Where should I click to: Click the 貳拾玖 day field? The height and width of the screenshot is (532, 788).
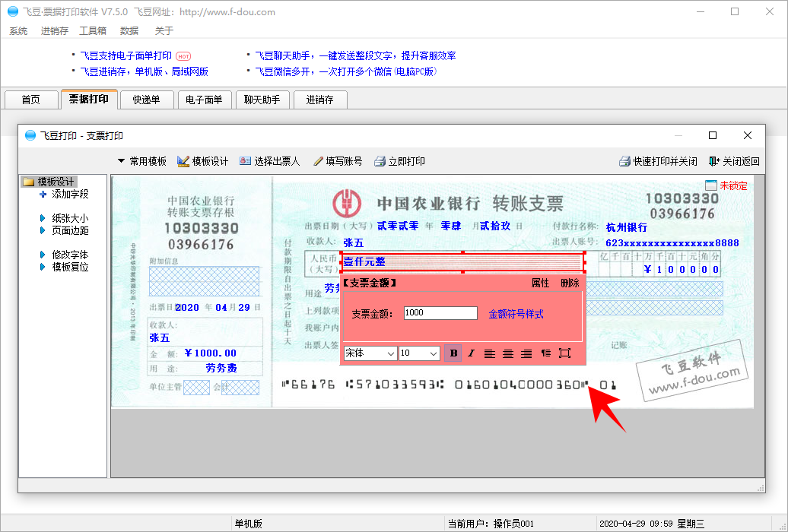point(495,226)
